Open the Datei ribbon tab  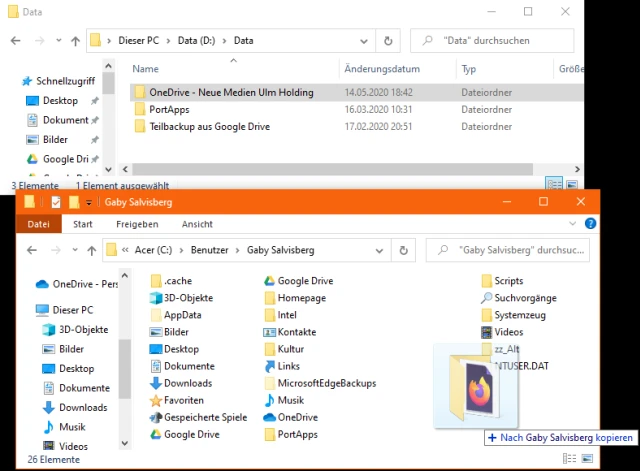(39, 224)
